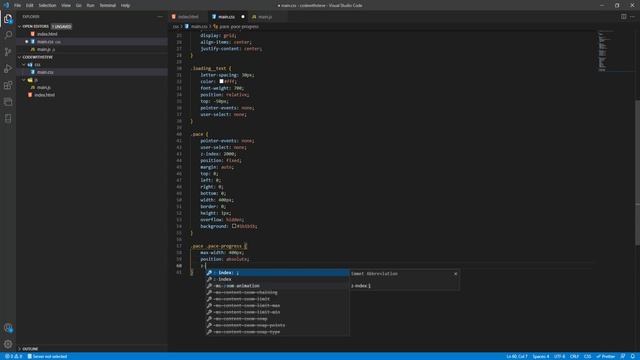Choose the -ms-content-zoom-chaining suggestion
This screenshot has height=360, width=640.
[277, 292]
